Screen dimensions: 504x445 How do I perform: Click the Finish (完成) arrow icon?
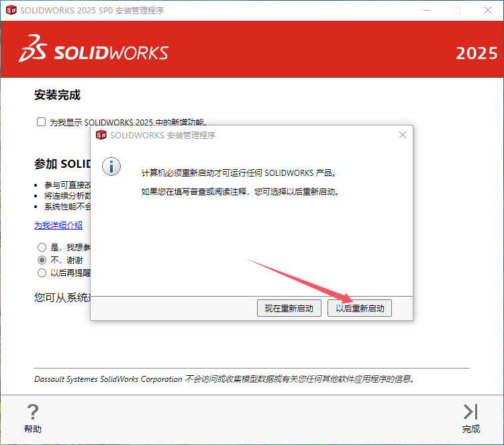coord(470,411)
